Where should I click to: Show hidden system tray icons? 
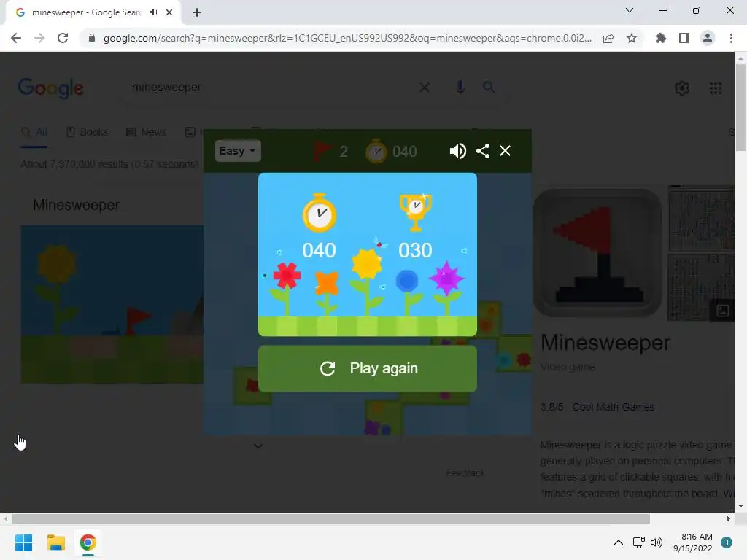619,542
